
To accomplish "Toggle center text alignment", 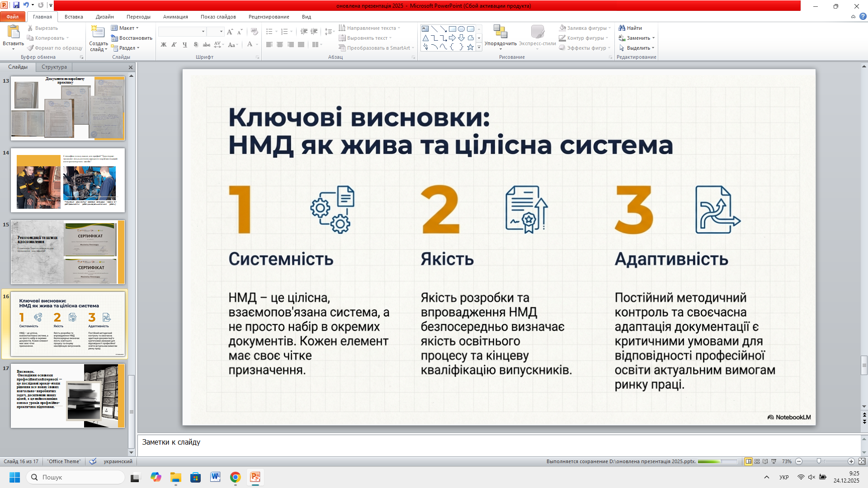I will click(280, 45).
